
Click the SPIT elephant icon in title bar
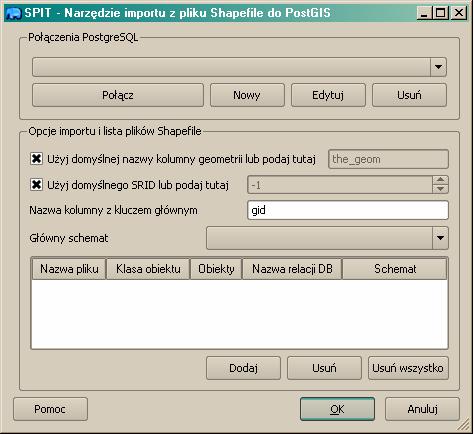point(14,13)
